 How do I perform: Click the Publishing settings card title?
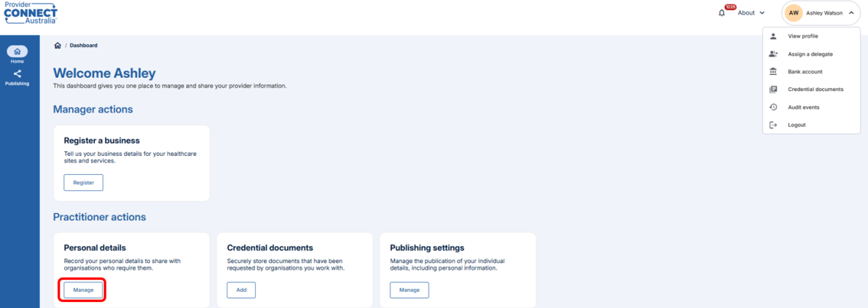427,248
